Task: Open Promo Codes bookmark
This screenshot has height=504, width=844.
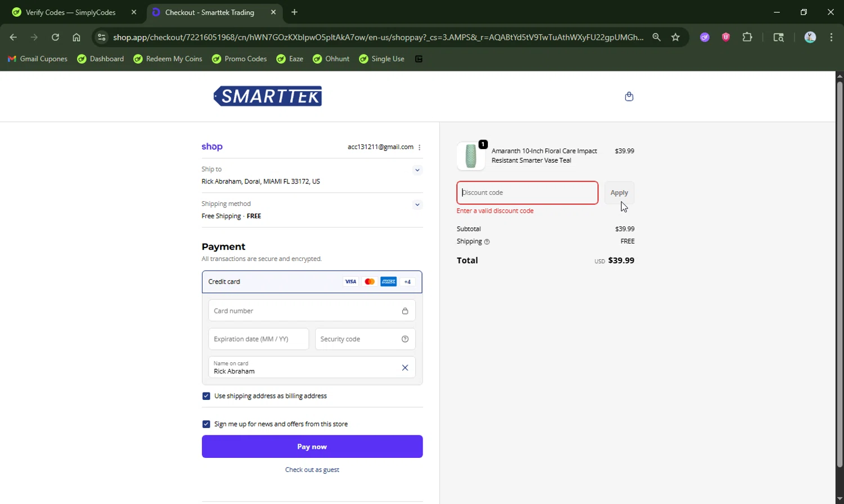Action: (239, 59)
